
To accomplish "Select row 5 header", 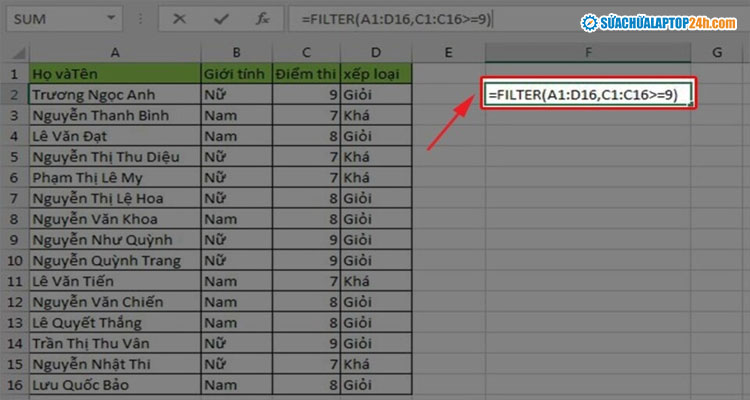I will click(x=14, y=156).
